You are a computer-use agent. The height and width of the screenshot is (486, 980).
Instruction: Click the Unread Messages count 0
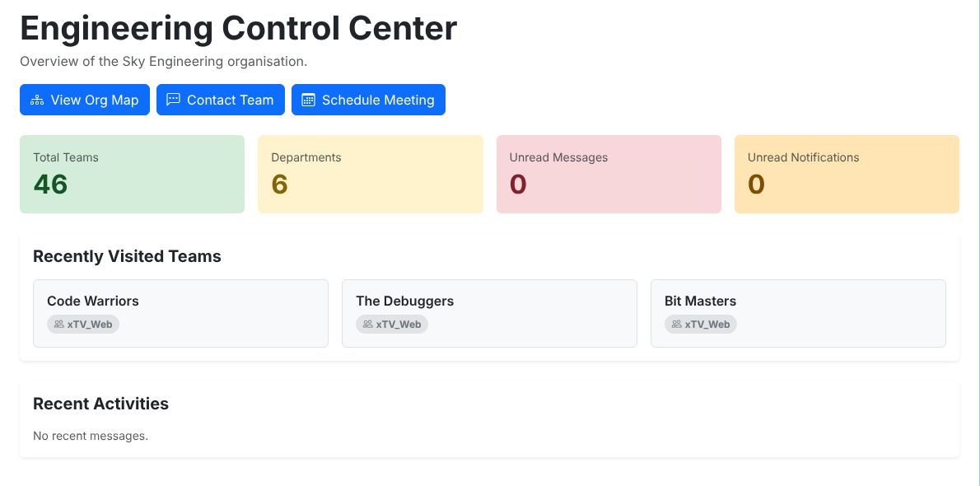point(518,184)
